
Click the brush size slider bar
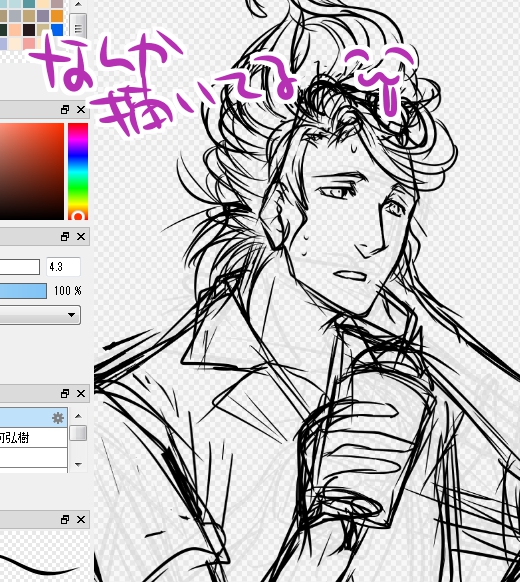[x=20, y=267]
